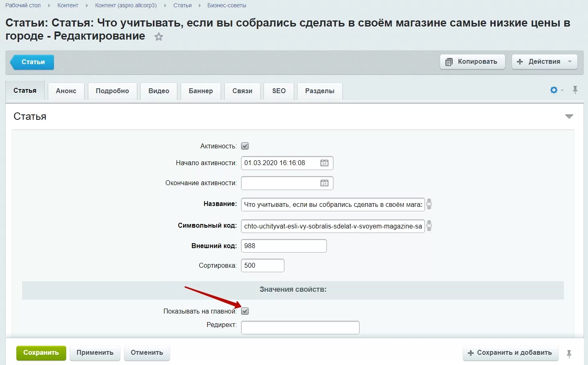
Task: Uncheck the Показывать на главной checkbox
Action: coord(245,311)
